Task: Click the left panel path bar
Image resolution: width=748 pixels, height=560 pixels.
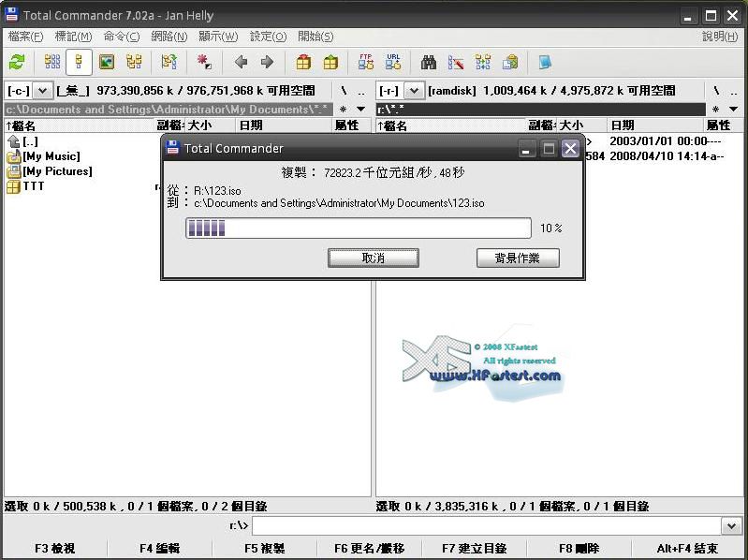Action: [169, 110]
